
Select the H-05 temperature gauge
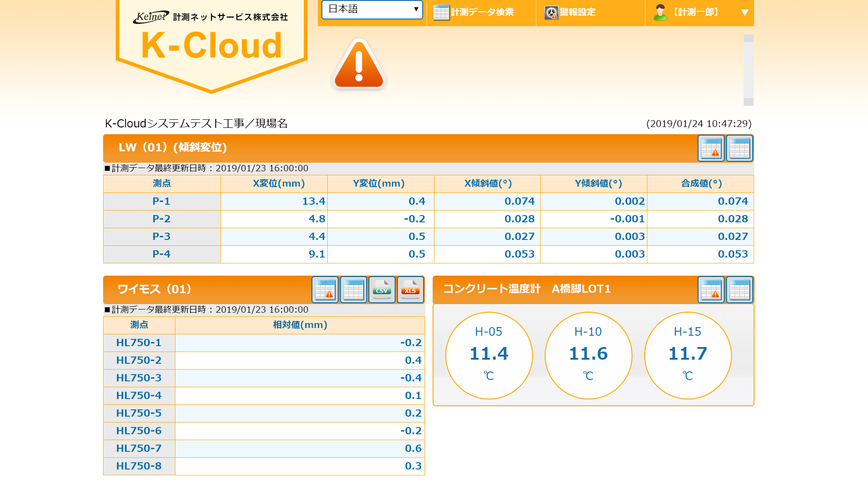tap(489, 355)
